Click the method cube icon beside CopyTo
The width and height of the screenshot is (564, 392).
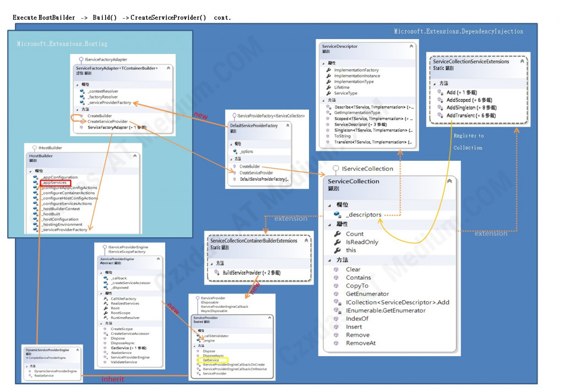(337, 286)
